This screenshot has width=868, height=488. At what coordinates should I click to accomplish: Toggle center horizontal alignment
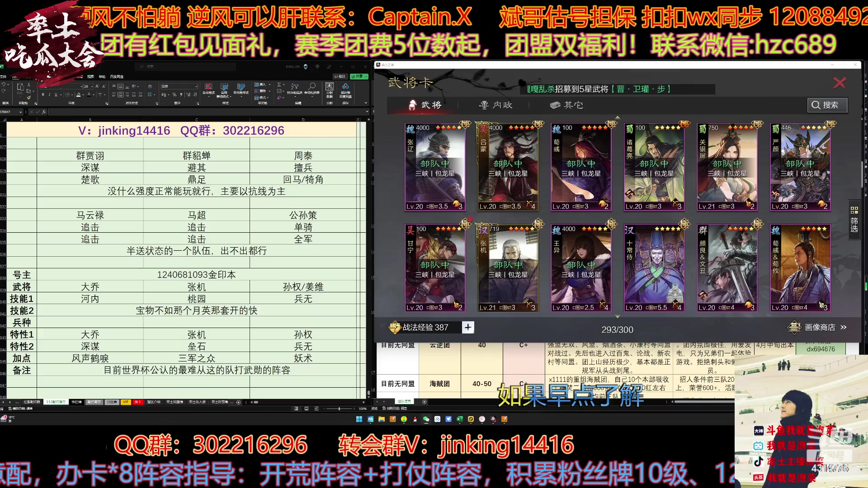point(121,94)
